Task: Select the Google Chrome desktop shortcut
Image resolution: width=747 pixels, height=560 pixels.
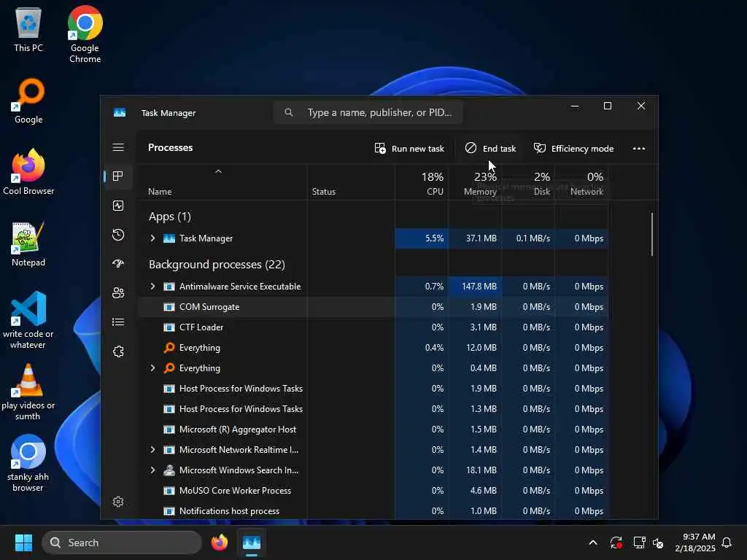Action: [85, 34]
